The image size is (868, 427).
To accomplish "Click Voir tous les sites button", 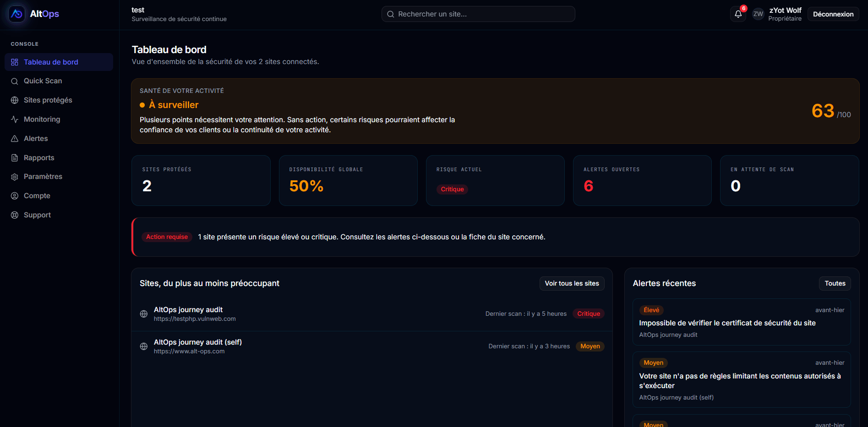I will (572, 283).
